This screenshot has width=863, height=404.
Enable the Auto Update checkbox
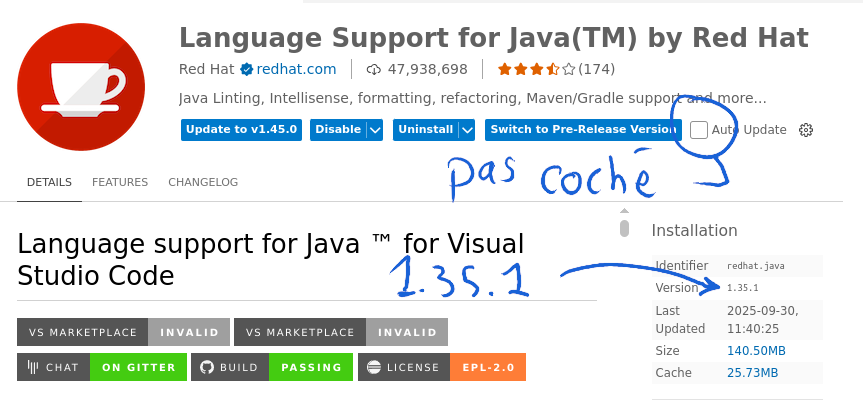click(699, 130)
